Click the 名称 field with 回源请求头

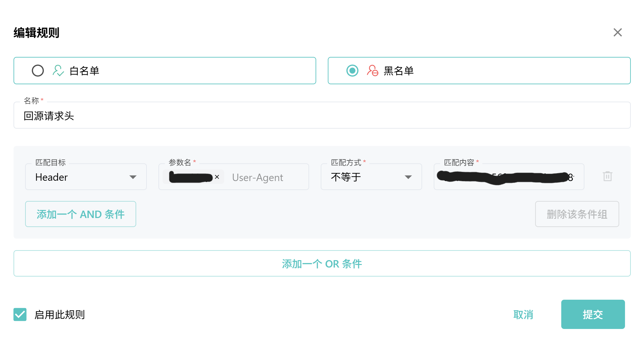[322, 116]
